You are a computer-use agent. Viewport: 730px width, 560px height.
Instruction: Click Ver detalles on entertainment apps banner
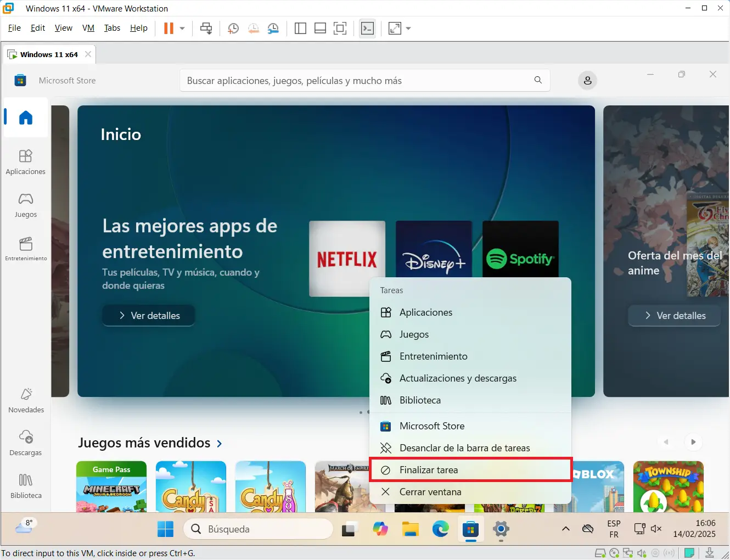pyautogui.click(x=149, y=316)
